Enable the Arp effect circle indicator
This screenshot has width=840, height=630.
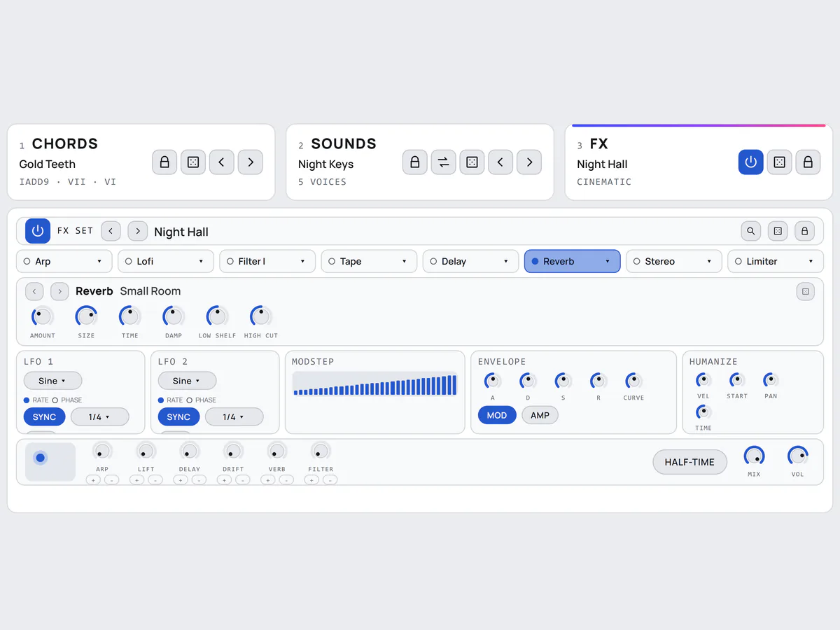point(27,261)
